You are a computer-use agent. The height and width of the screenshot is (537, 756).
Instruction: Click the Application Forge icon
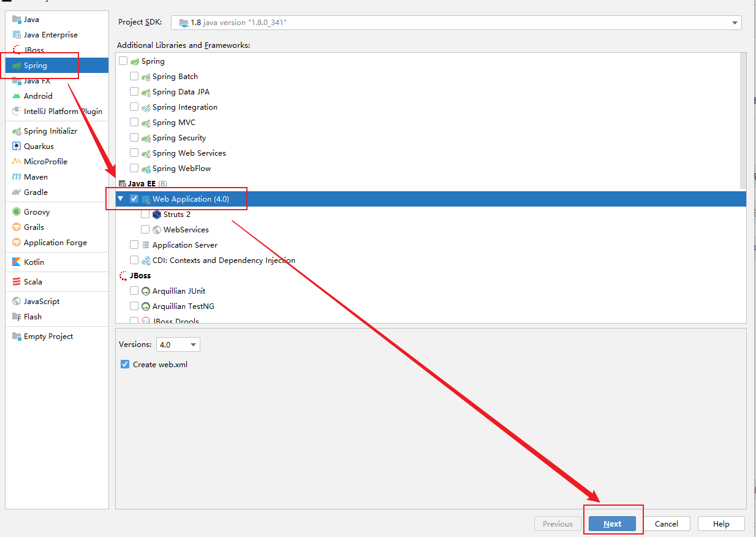pyautogui.click(x=17, y=243)
